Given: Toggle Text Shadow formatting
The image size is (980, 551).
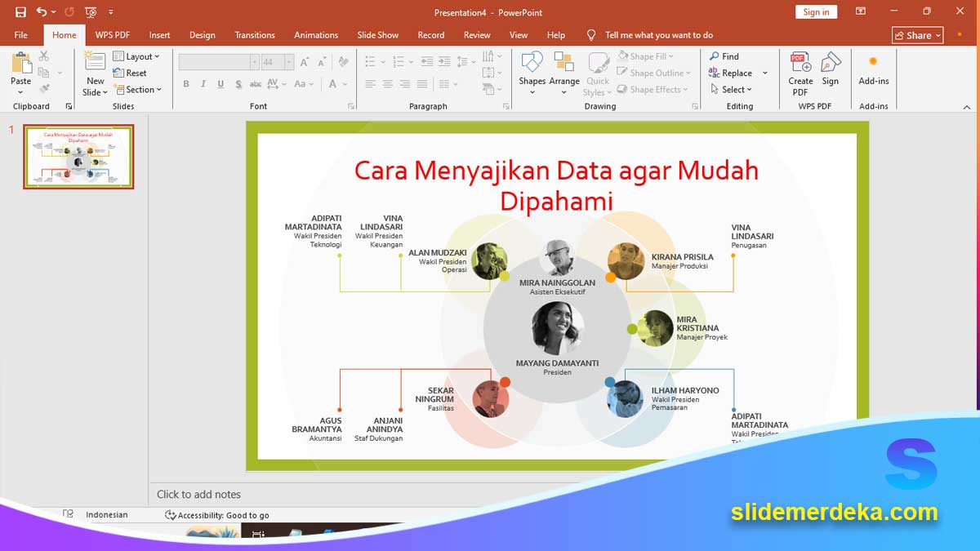Looking at the screenshot, I should click(x=238, y=84).
